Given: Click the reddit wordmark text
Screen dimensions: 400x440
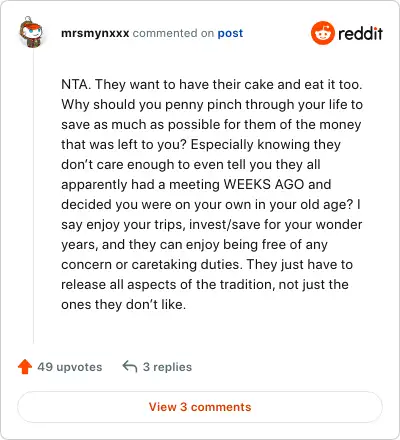Looking at the screenshot, I should click(361, 33).
